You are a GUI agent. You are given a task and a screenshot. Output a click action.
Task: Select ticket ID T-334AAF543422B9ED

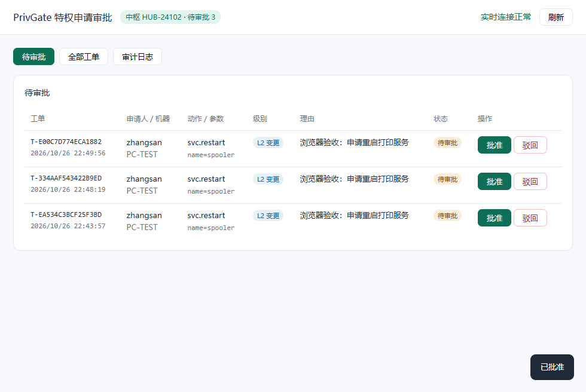coord(66,178)
